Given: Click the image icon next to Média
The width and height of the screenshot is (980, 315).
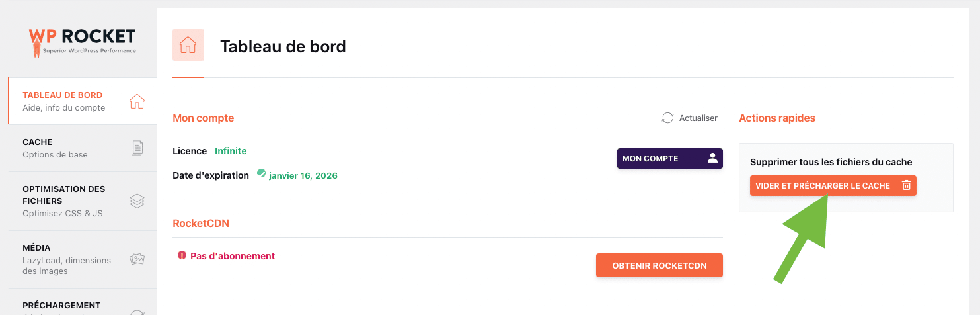Looking at the screenshot, I should 137,259.
